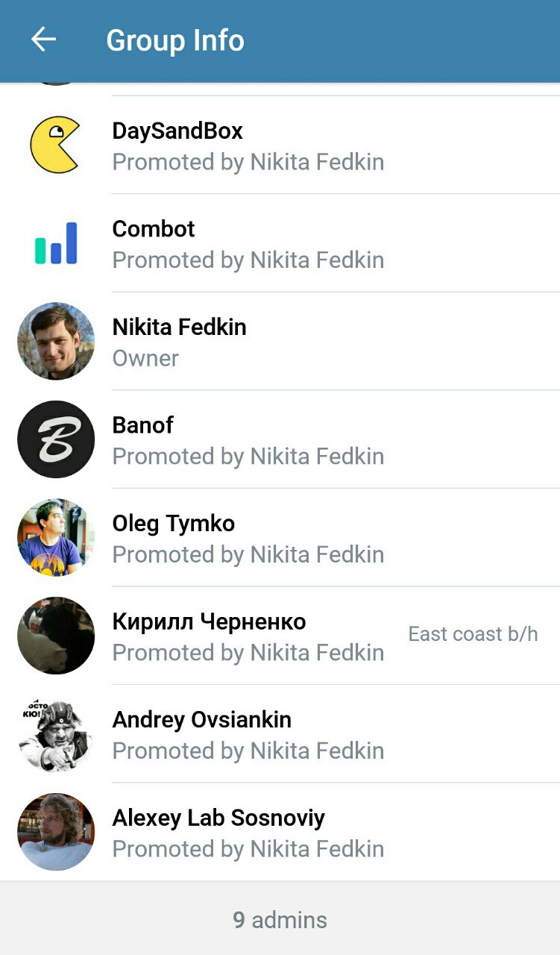
Task: Open Andrey Ovsiankin's avatar image
Action: tap(56, 734)
